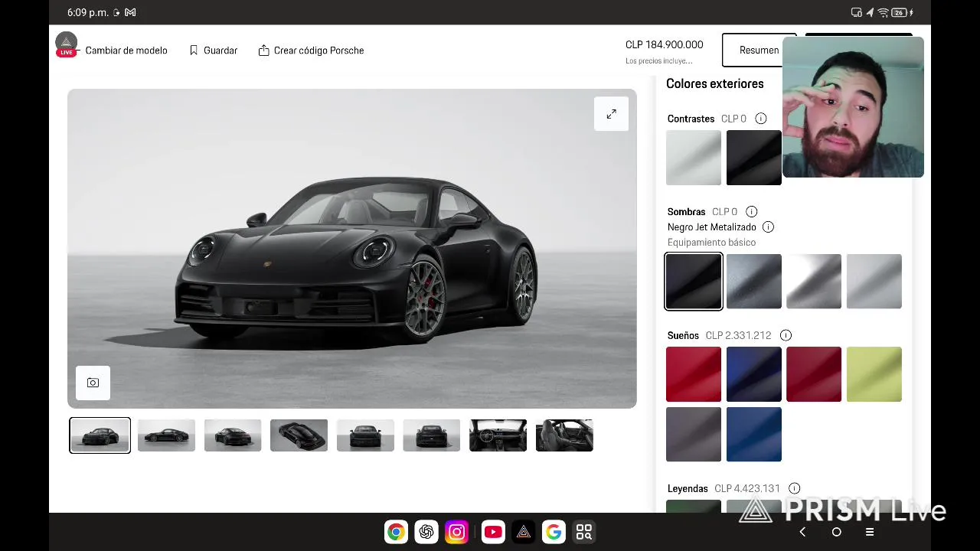This screenshot has height=551, width=980.
Task: Click the Leyendas CLP 4.423.131 price text
Action: [x=747, y=488]
